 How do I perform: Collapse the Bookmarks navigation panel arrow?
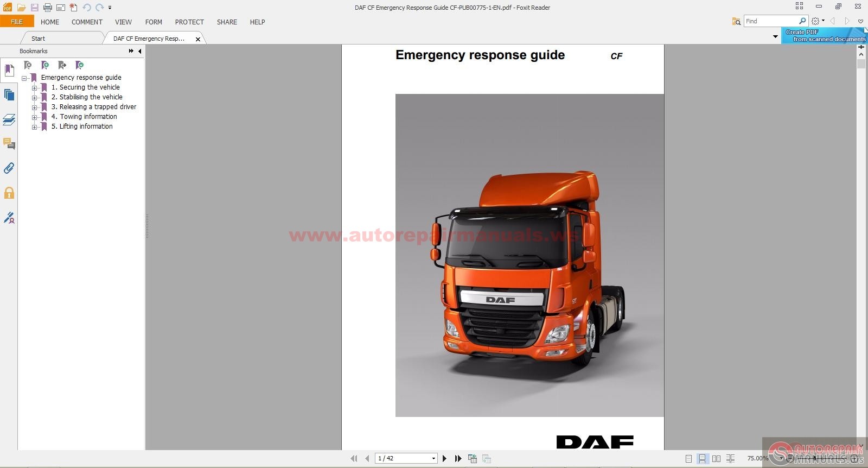(139, 51)
